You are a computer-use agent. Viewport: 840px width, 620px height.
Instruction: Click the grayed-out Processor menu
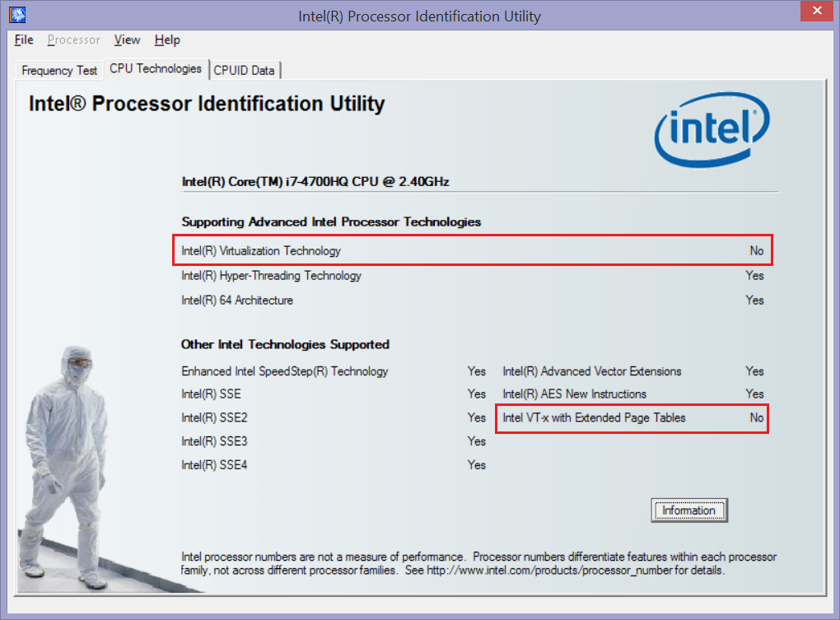point(73,40)
